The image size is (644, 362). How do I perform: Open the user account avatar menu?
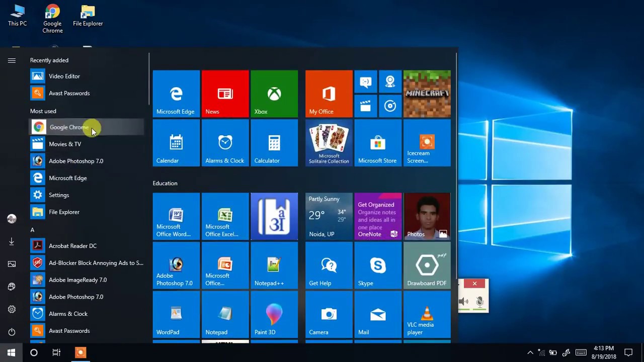pos(12,219)
